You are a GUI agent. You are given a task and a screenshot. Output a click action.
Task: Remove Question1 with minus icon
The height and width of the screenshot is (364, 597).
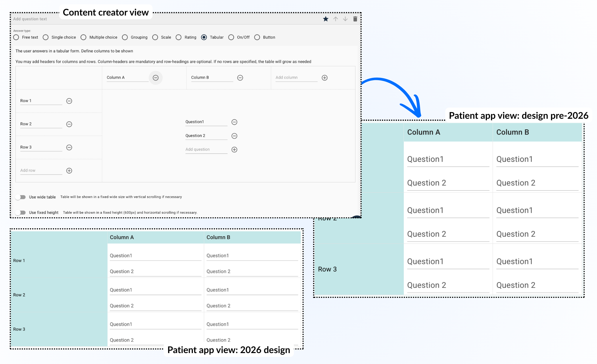pyautogui.click(x=234, y=122)
